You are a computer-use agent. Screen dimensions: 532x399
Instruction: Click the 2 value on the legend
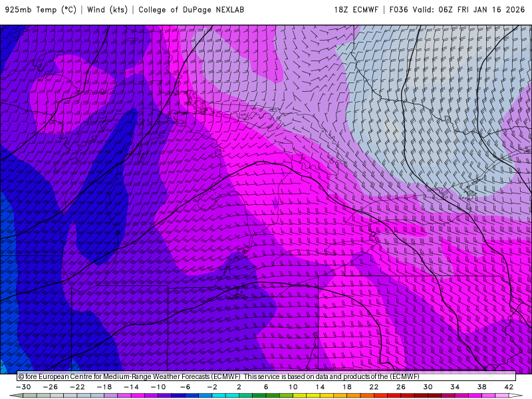click(239, 387)
